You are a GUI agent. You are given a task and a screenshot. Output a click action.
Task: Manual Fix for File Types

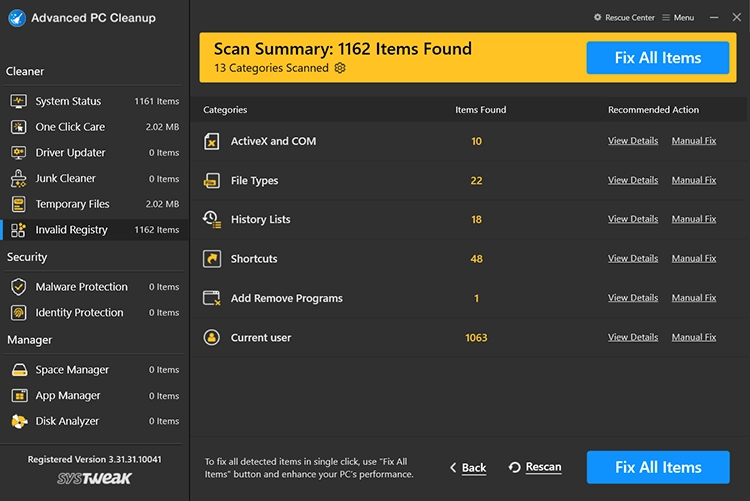[694, 180]
